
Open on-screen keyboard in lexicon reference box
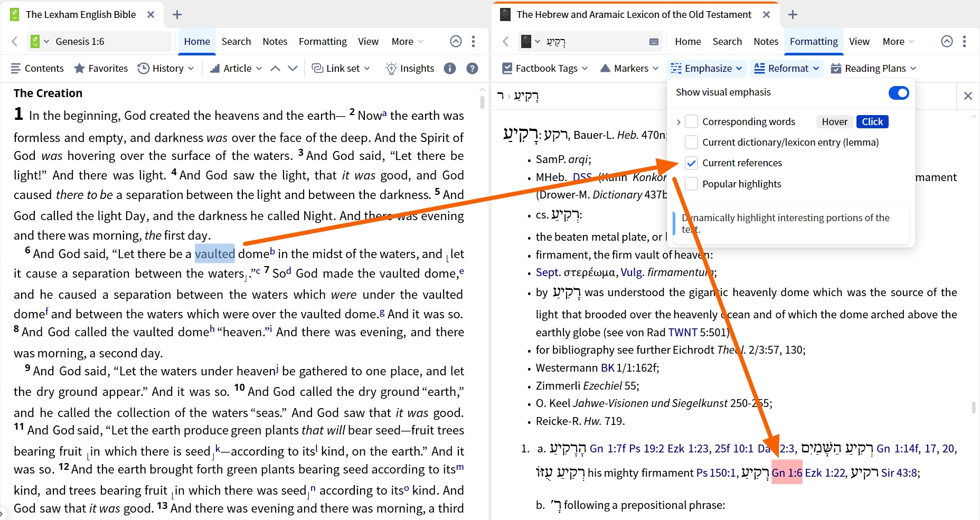(654, 42)
